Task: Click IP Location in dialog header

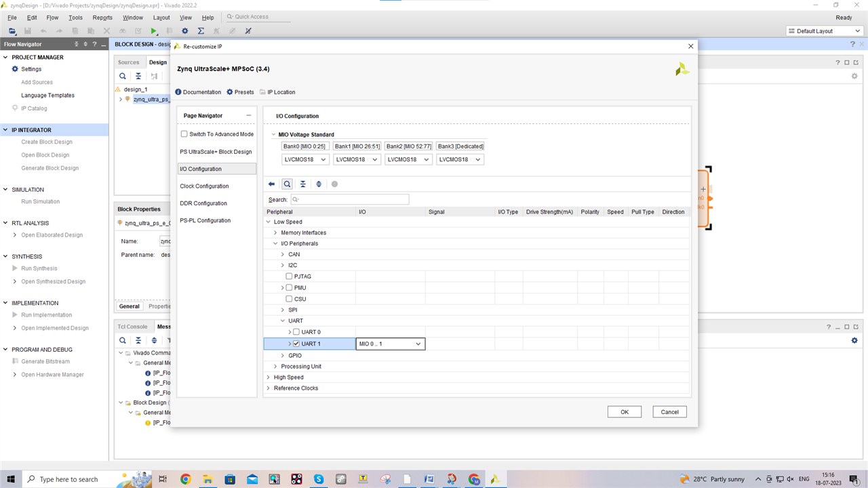Action: point(277,92)
